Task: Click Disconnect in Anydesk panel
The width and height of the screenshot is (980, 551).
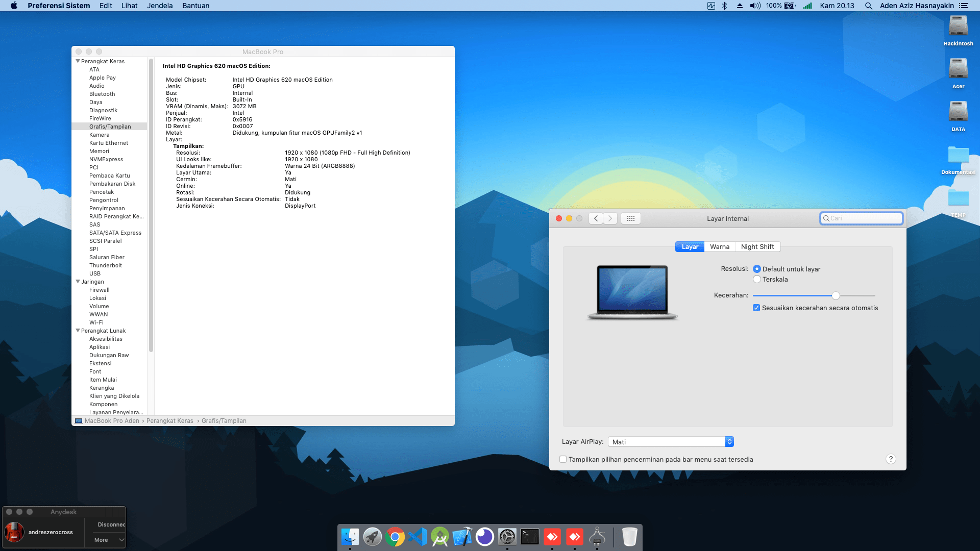Action: point(111,524)
